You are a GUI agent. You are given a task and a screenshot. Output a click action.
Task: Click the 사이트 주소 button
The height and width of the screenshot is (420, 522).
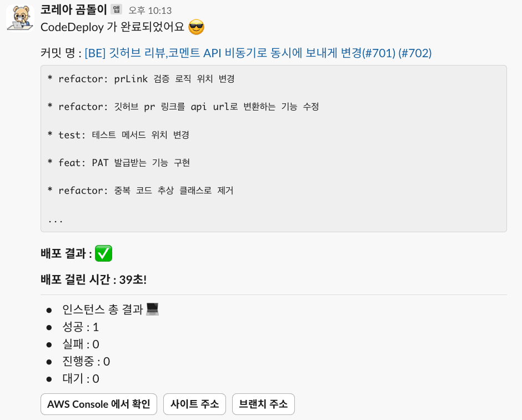tap(194, 404)
